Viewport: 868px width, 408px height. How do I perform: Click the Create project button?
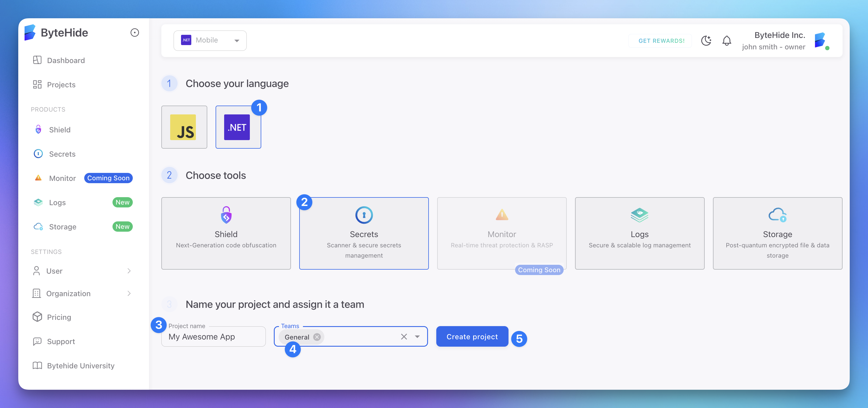click(472, 337)
